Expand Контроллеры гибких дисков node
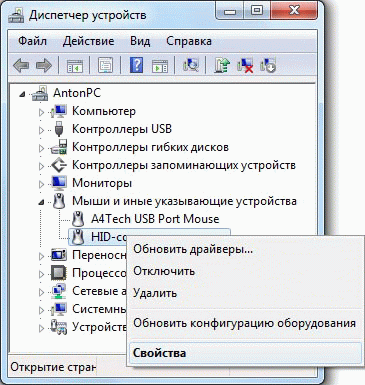 tap(42, 148)
